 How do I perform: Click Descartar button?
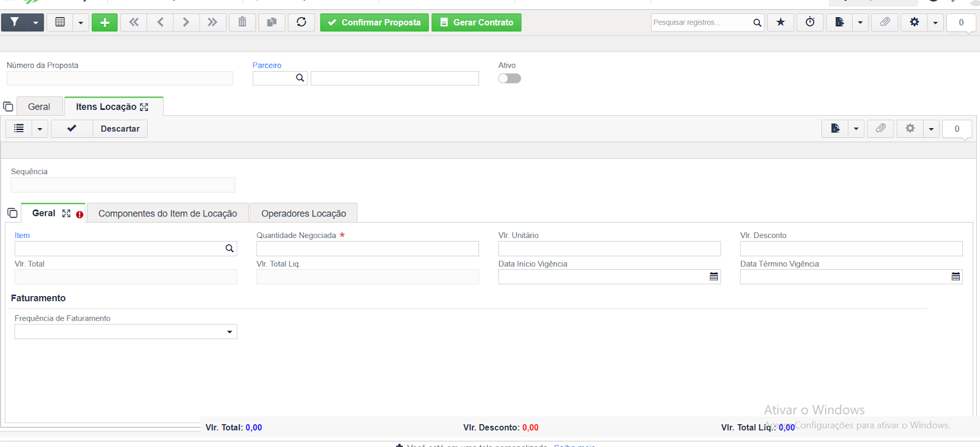click(120, 129)
